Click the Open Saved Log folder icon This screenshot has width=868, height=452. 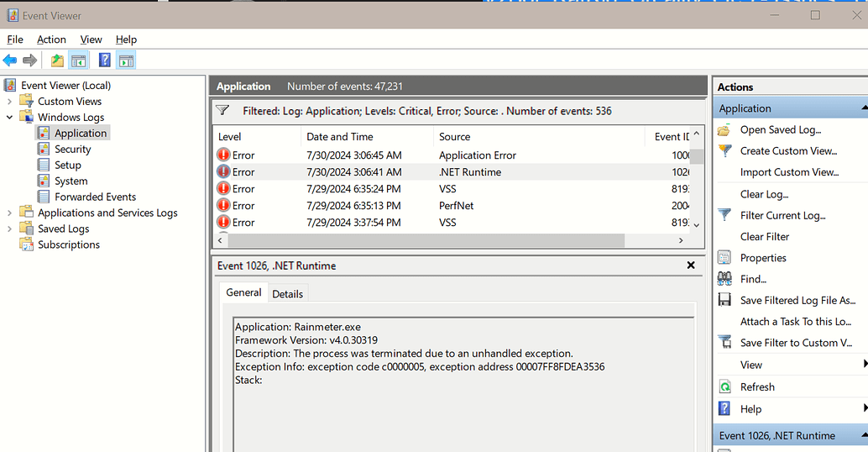[724, 130]
